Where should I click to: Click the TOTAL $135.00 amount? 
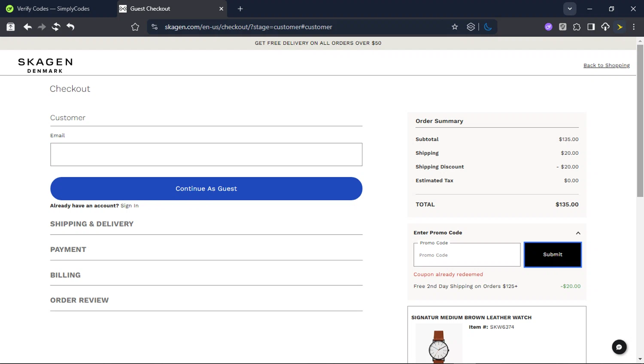567,205
